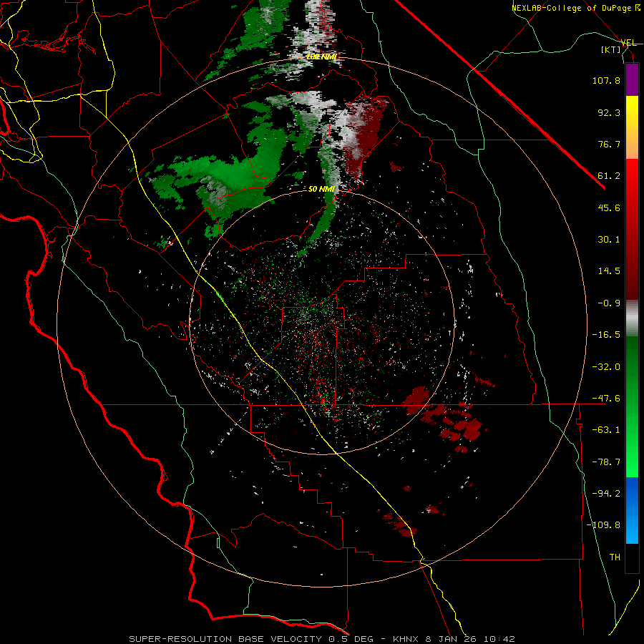The height and width of the screenshot is (644, 644).
Task: Select the 107.8 legend value
Action: (x=606, y=80)
